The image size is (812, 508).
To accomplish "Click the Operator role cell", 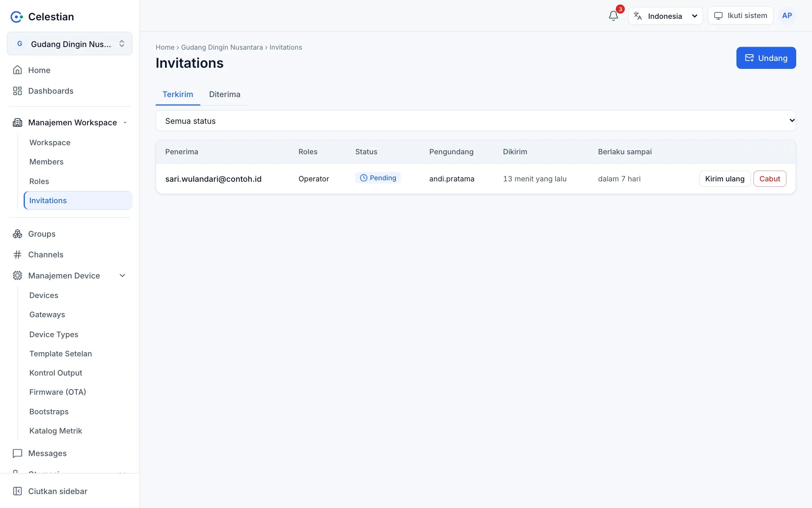I will (314, 179).
